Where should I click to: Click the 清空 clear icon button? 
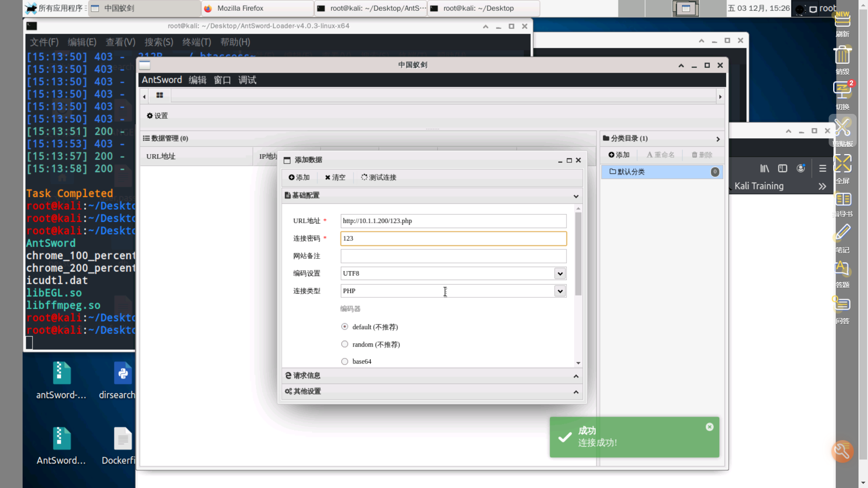coord(328,178)
